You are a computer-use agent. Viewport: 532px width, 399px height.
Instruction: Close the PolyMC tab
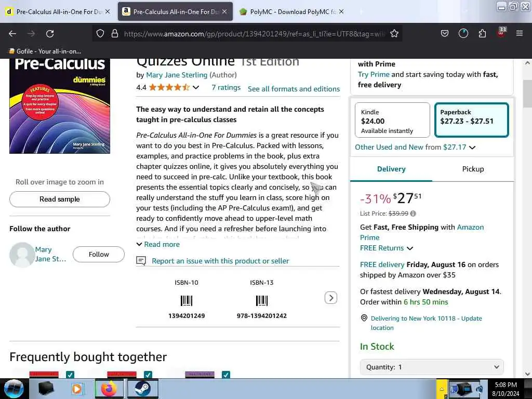pos(341,11)
